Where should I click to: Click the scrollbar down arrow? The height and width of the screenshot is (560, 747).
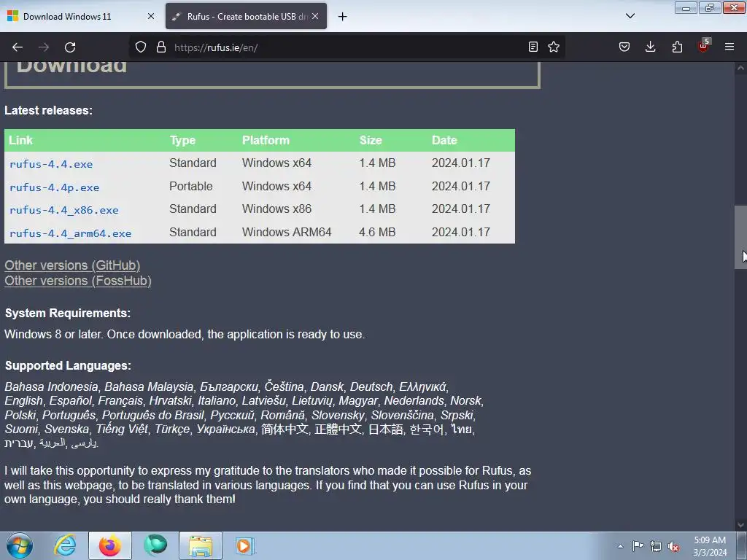740,525
